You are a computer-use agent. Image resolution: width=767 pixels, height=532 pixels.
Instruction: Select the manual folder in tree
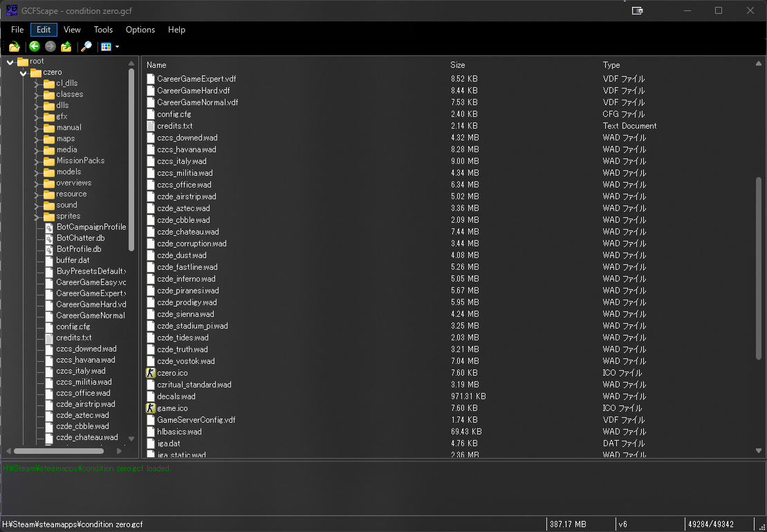tap(68, 128)
